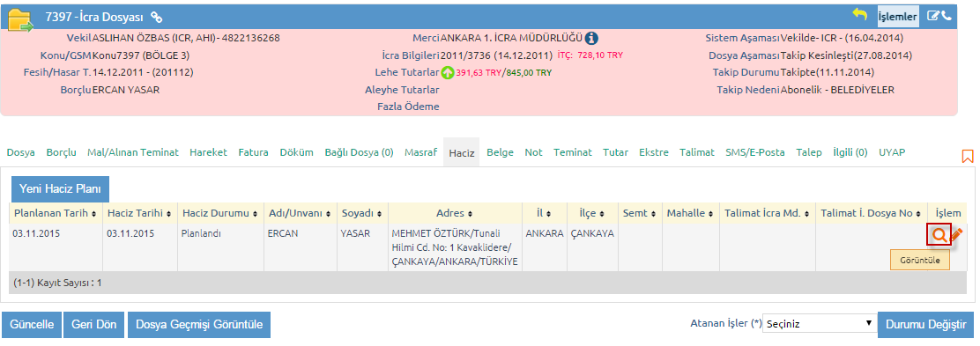This screenshot has height=346, width=980.
Task: Select the Talep tab
Action: tap(809, 152)
